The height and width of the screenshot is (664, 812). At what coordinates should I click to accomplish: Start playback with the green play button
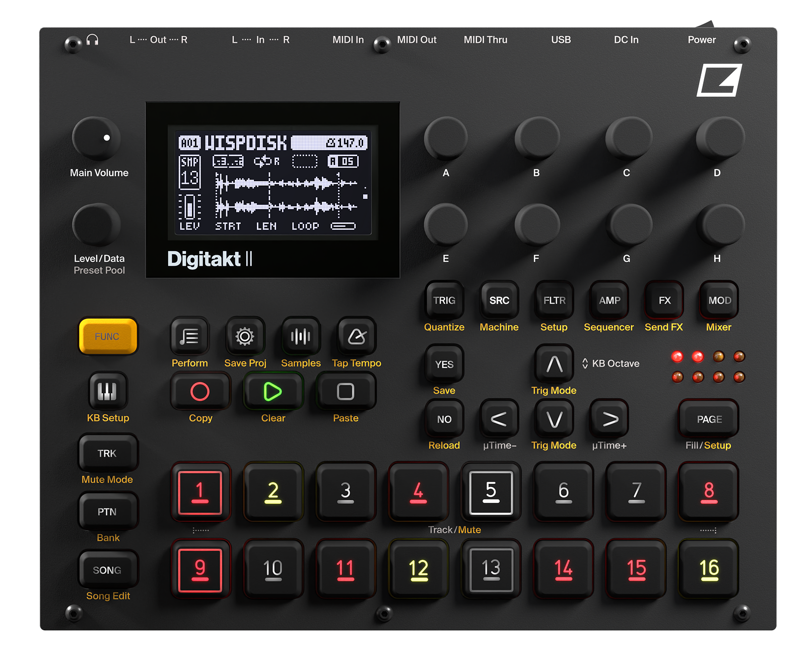pos(273,391)
